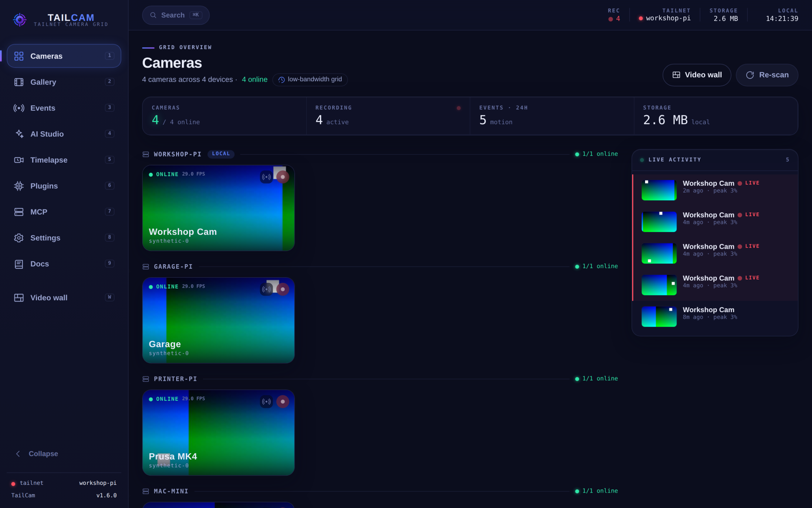Click the Tailnet workshop-pi status in header
Image resolution: width=812 pixels, height=508 pixels.
click(x=664, y=15)
